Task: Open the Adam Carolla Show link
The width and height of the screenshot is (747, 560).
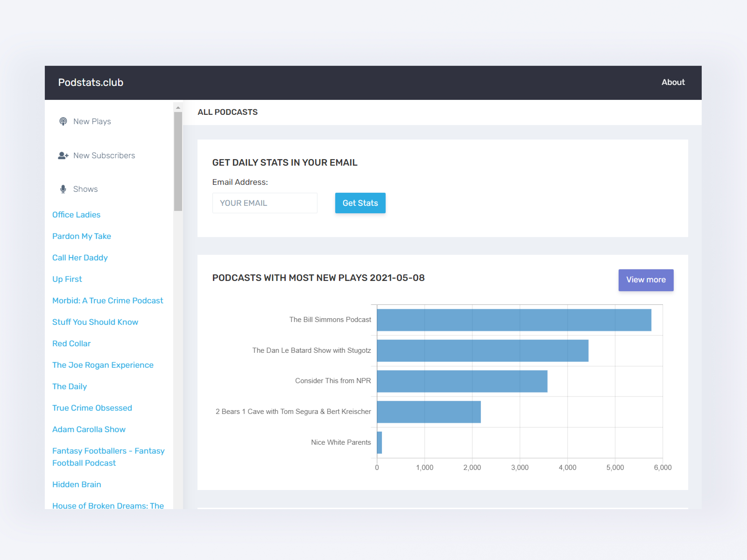Action: [89, 429]
